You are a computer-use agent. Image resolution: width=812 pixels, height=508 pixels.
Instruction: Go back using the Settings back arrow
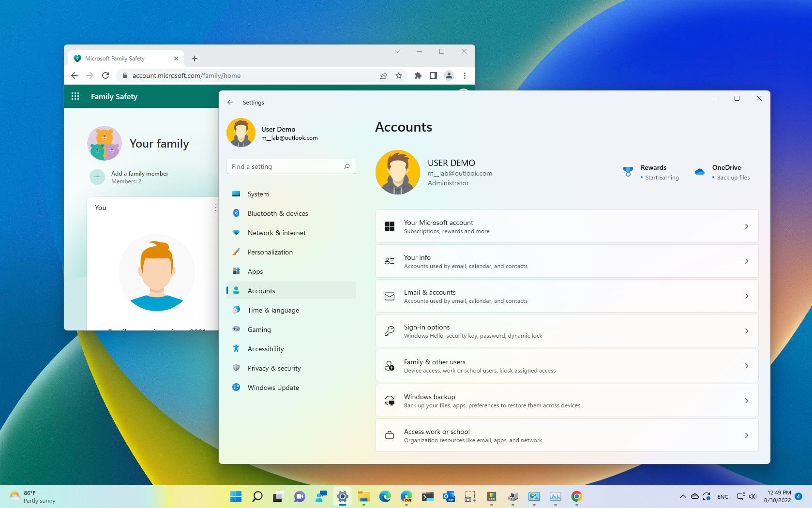tap(230, 103)
